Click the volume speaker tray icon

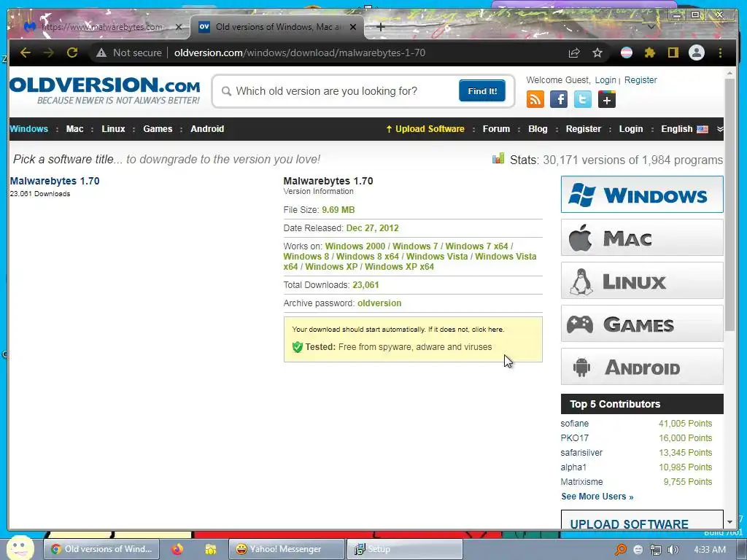point(673,550)
